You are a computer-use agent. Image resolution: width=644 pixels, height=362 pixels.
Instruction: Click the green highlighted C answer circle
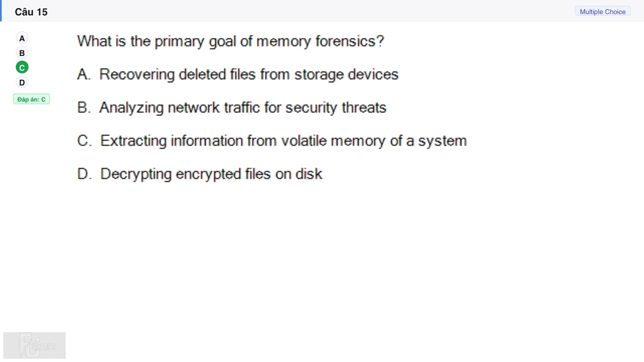point(22,68)
